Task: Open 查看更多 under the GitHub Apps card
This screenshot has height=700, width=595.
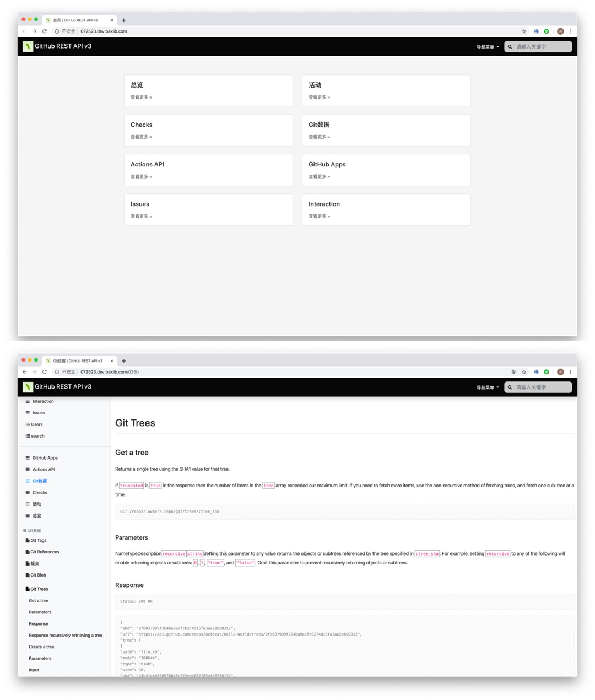Action: (x=319, y=177)
